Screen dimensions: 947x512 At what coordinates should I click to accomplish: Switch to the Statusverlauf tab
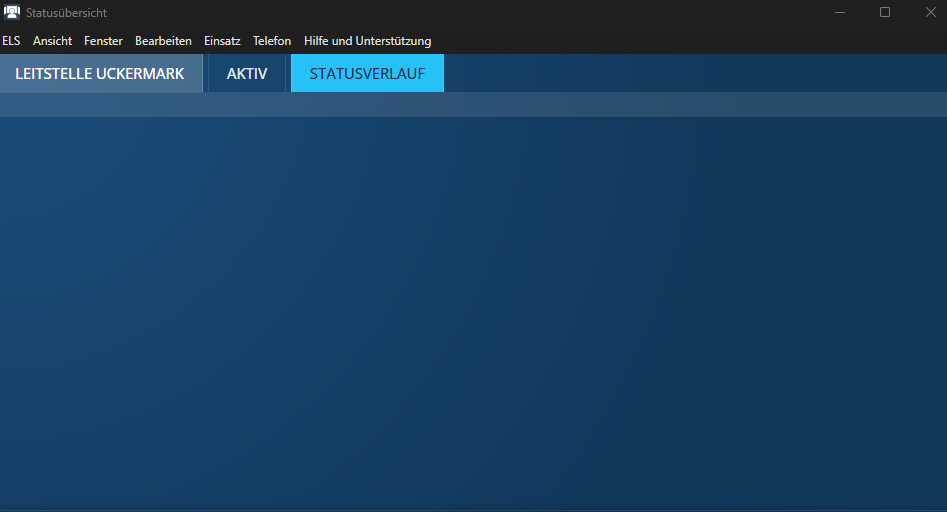click(x=367, y=74)
